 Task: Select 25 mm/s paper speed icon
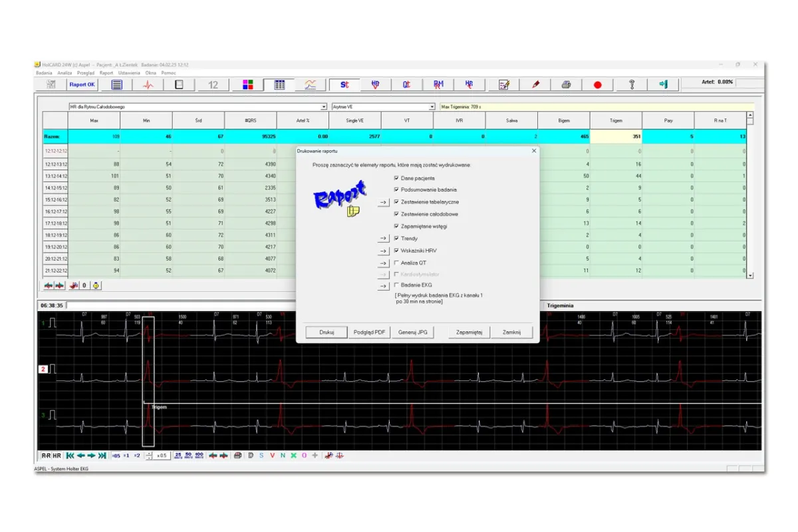178,456
